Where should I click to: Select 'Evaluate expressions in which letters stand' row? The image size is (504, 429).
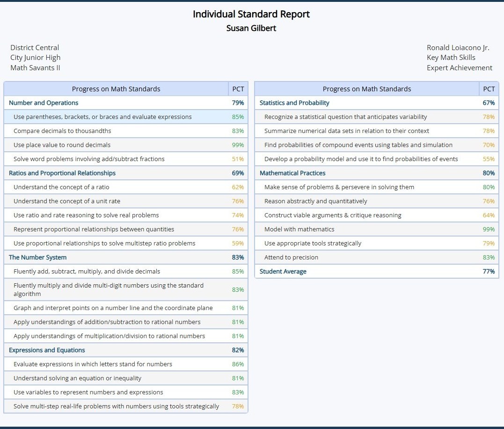[126, 364]
